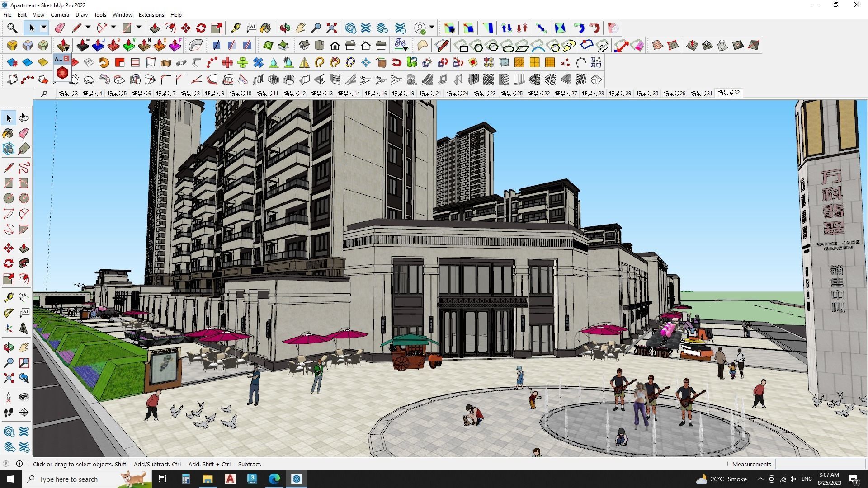Switch to scene tab 场景号24
868x488 pixels.
[x=457, y=93]
